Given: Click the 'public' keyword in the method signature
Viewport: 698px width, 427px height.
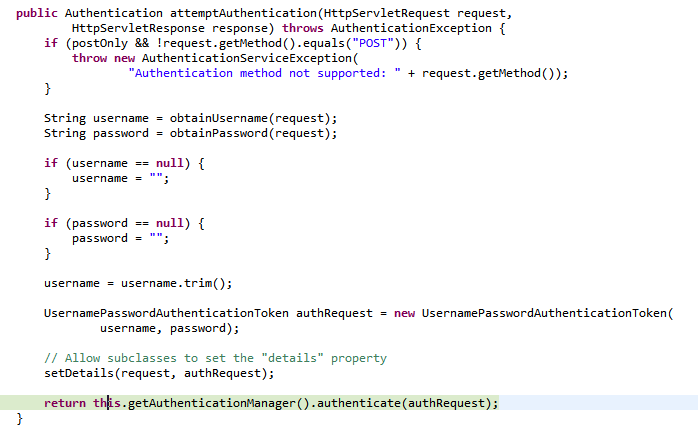Looking at the screenshot, I should (x=37, y=13).
